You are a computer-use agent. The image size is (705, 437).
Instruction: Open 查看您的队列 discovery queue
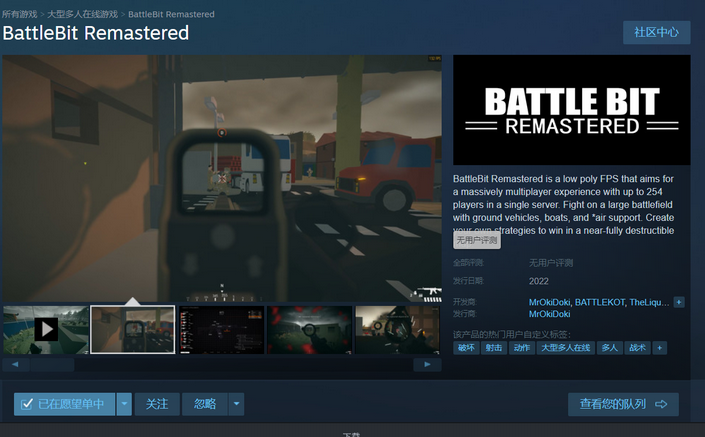(623, 404)
